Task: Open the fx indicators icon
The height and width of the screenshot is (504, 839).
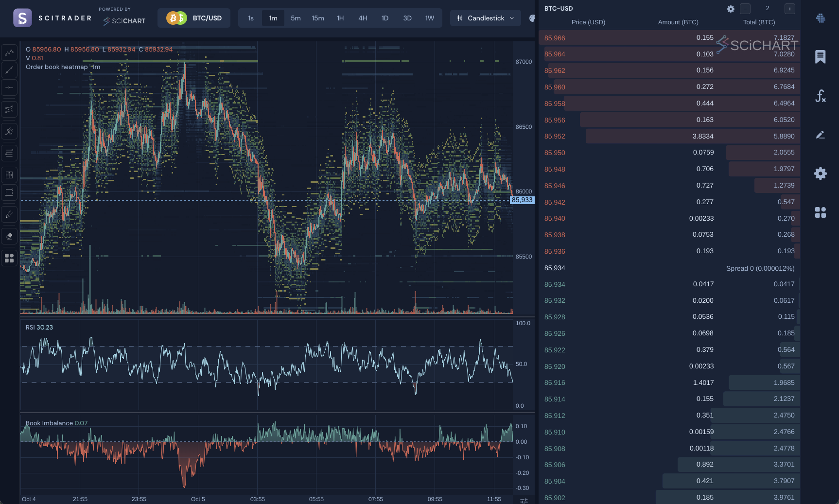Action: coord(821,96)
